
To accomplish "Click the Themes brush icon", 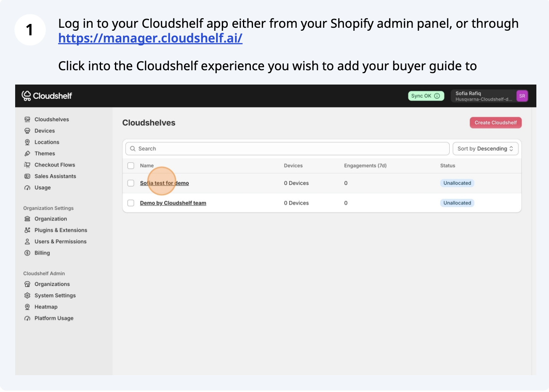I will (x=27, y=154).
